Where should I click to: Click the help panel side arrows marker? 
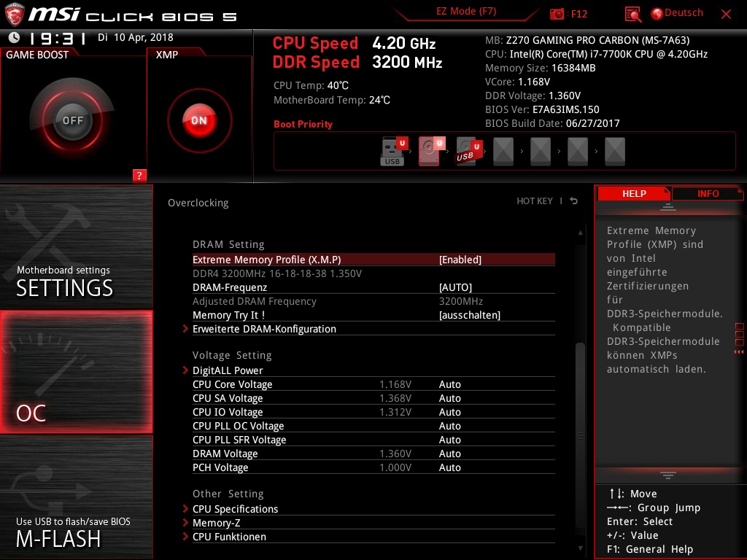point(738,352)
